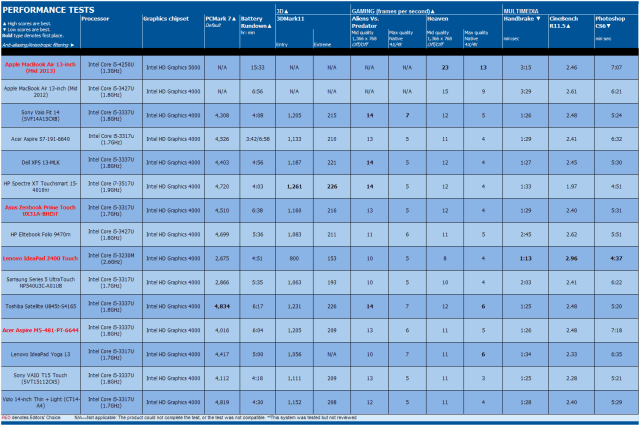Click the RED denotes Editors' Choice footnote
The width and height of the screenshot is (640, 426).
coord(31,417)
